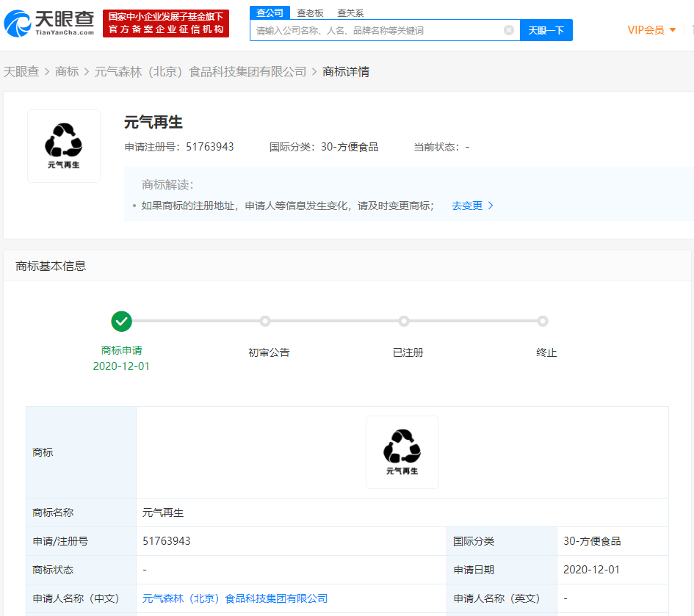694x616 pixels.
Task: Switch to 查老板 tab
Action: tap(310, 13)
